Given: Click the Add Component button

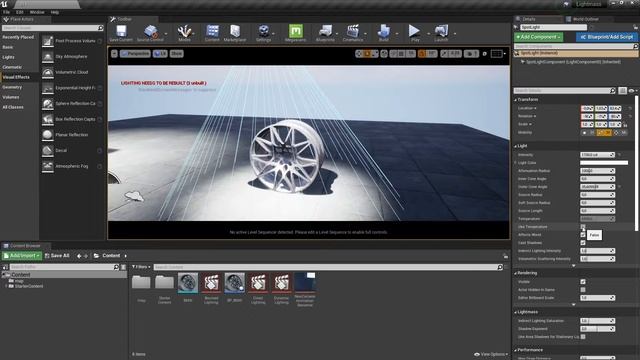Looking at the screenshot, I should 538,37.
